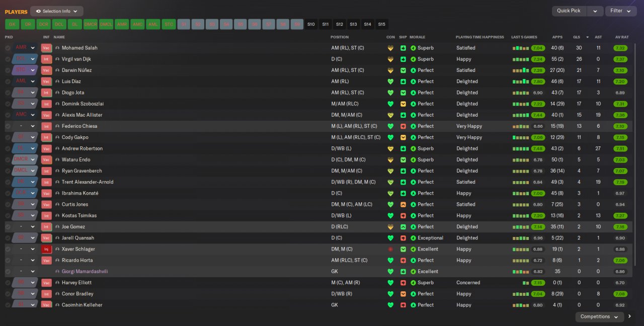644x326 pixels.
Task: Toggle the picked checkmark for Mohamed Salah
Action: point(8,48)
